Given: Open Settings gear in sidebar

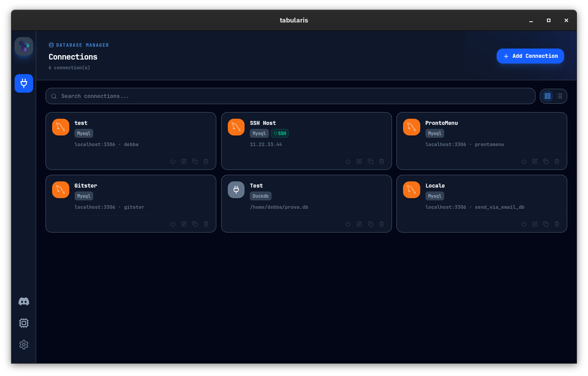Looking at the screenshot, I should click(24, 345).
